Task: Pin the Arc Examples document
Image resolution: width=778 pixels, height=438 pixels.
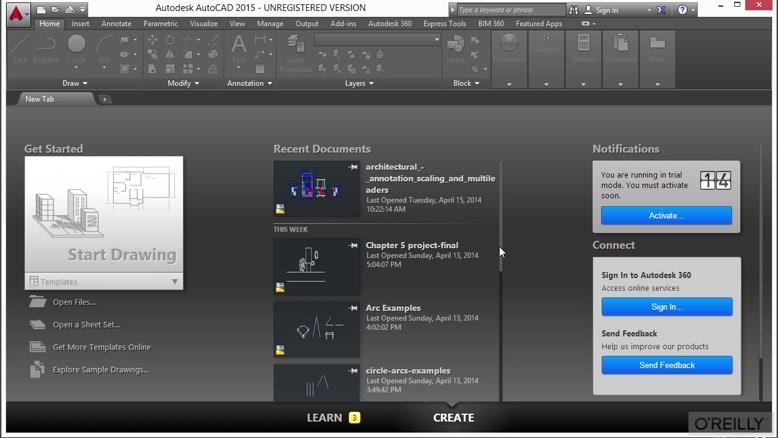Action: (353, 308)
